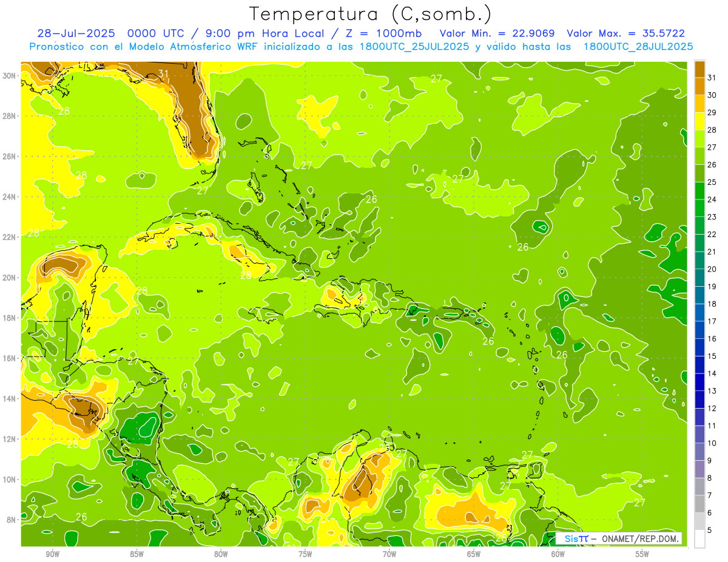Click the '31' contour label over Florida

[x=163, y=74]
